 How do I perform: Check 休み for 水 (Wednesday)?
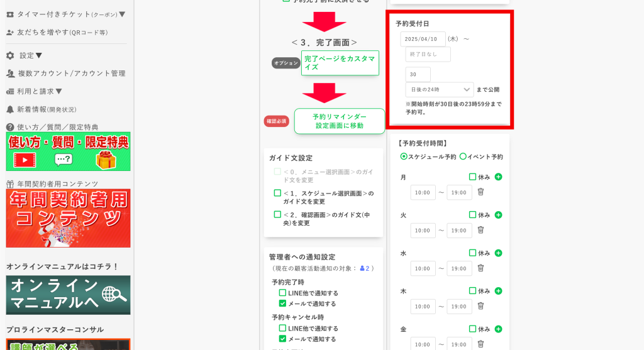click(x=472, y=253)
